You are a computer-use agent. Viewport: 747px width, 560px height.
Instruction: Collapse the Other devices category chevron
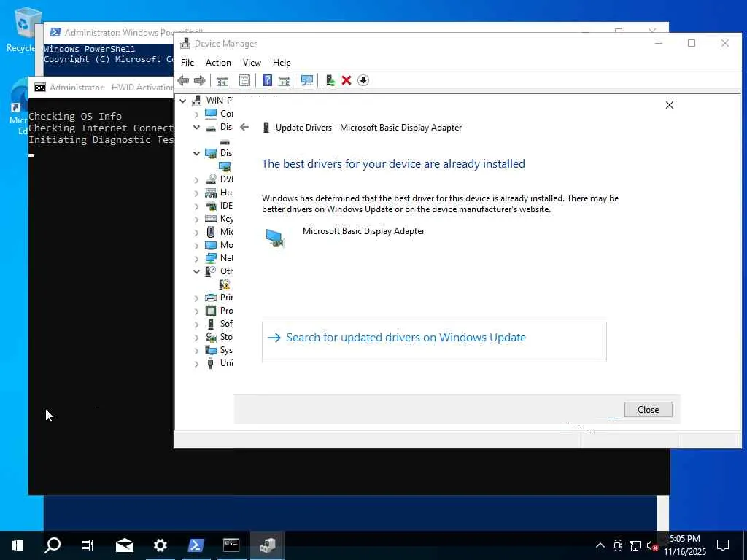[196, 271]
